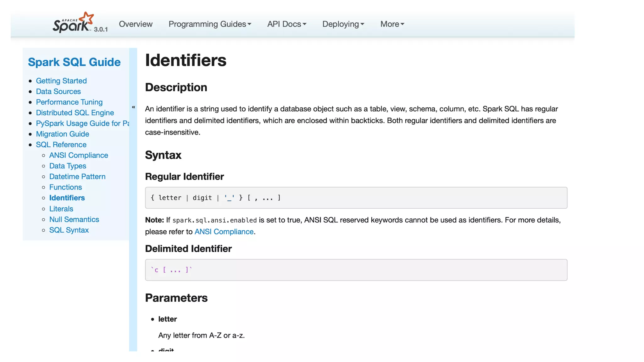The image size is (644, 362).
Task: Open the API Docs dropdown menu
Action: tap(286, 24)
